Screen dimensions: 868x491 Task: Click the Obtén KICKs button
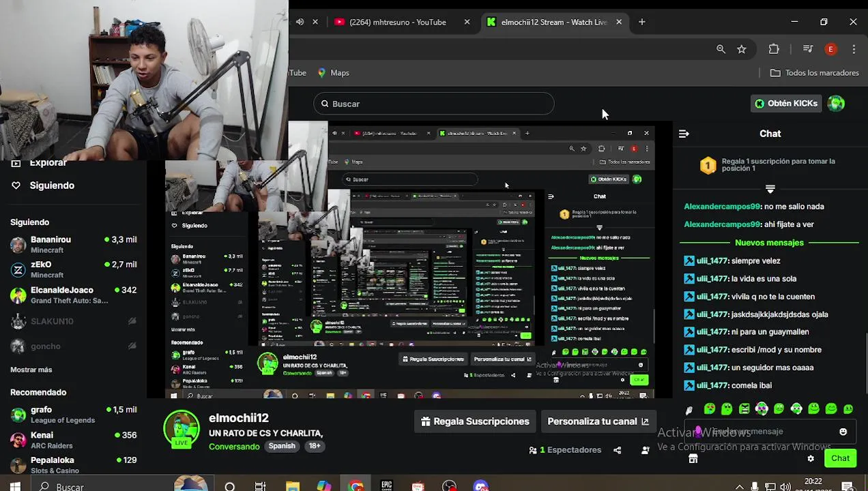click(x=786, y=104)
